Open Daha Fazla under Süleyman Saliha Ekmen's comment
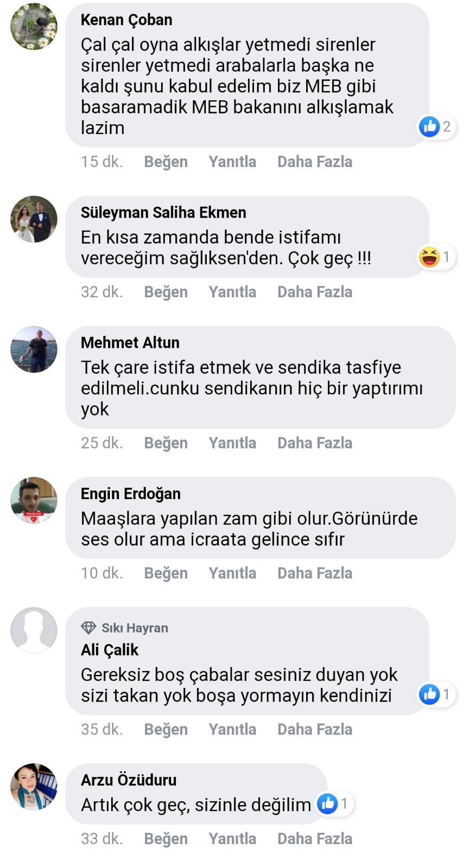The height and width of the screenshot is (868, 469). (314, 292)
